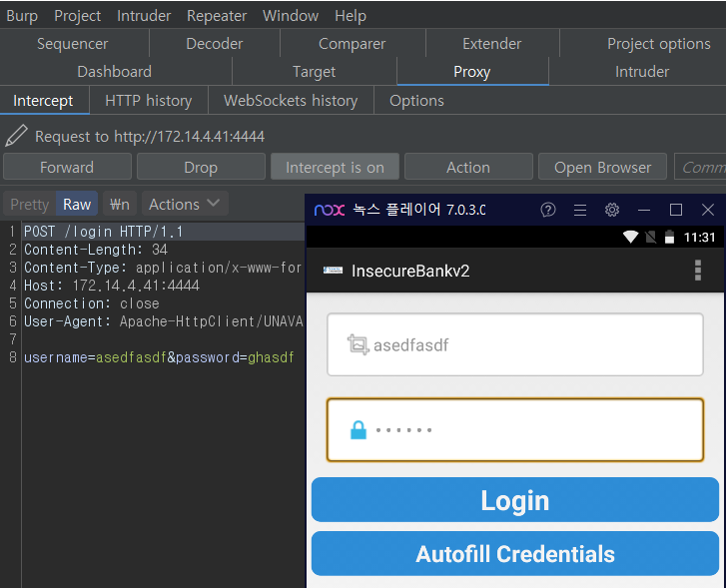Click the no-SIM icon in Android status bar
This screenshot has height=588, width=726.
coord(650,237)
